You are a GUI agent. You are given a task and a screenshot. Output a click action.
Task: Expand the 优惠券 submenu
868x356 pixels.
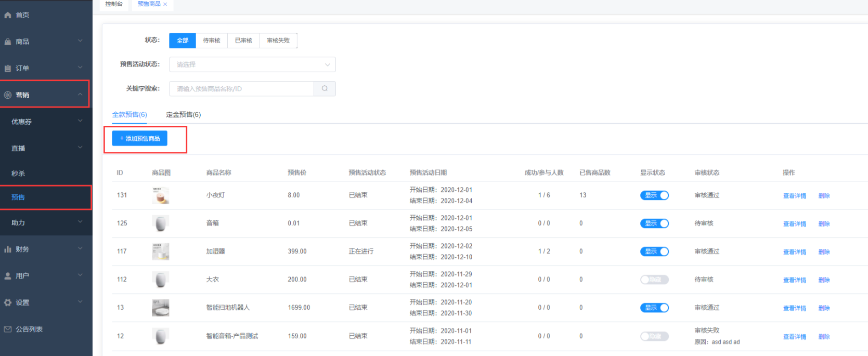click(x=46, y=122)
